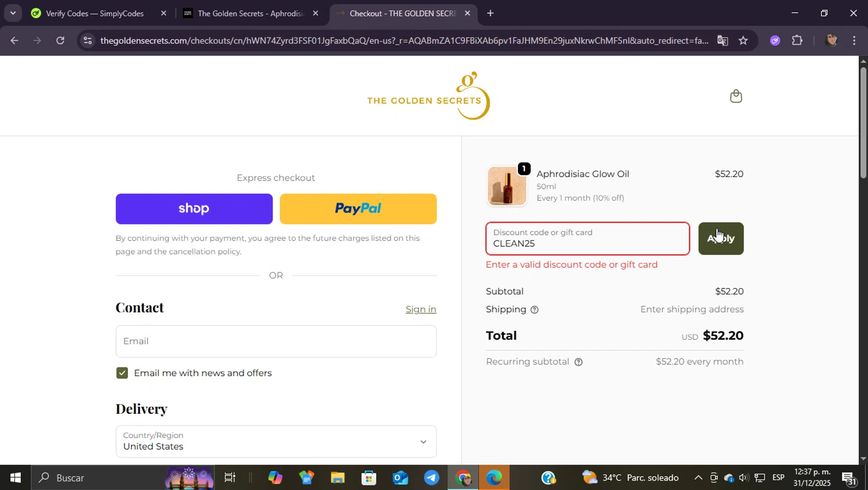Image resolution: width=868 pixels, height=490 pixels.
Task: Click the 'Enter a valid discount code' error text
Action: pos(572,265)
